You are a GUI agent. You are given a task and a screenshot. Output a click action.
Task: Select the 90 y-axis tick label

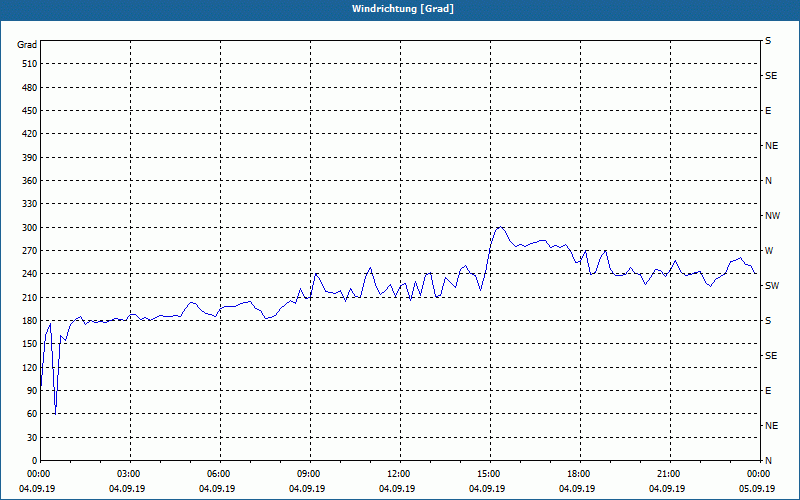coord(32,391)
